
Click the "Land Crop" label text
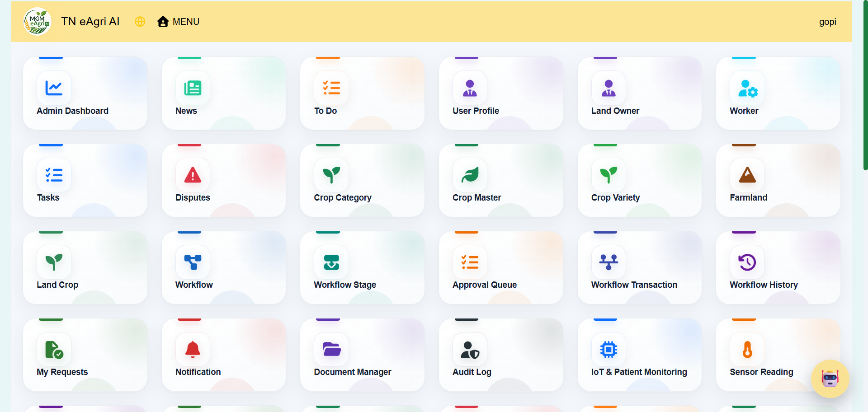[x=57, y=285]
